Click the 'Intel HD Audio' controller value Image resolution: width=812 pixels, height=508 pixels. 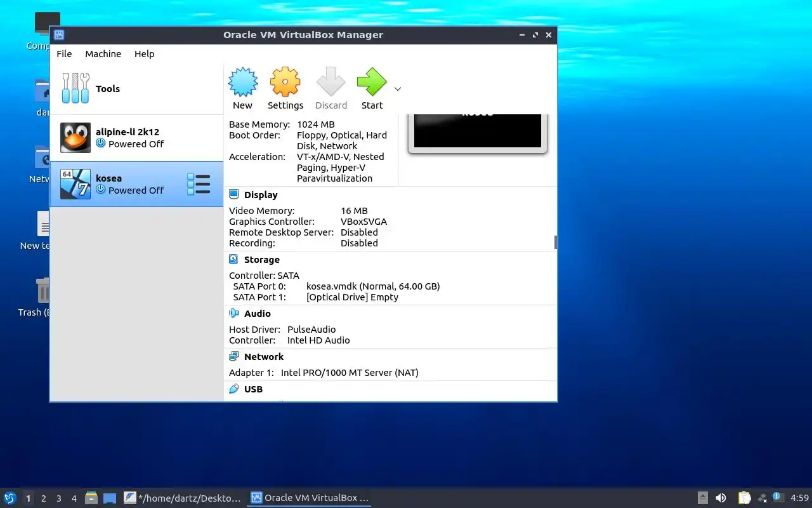tap(318, 340)
